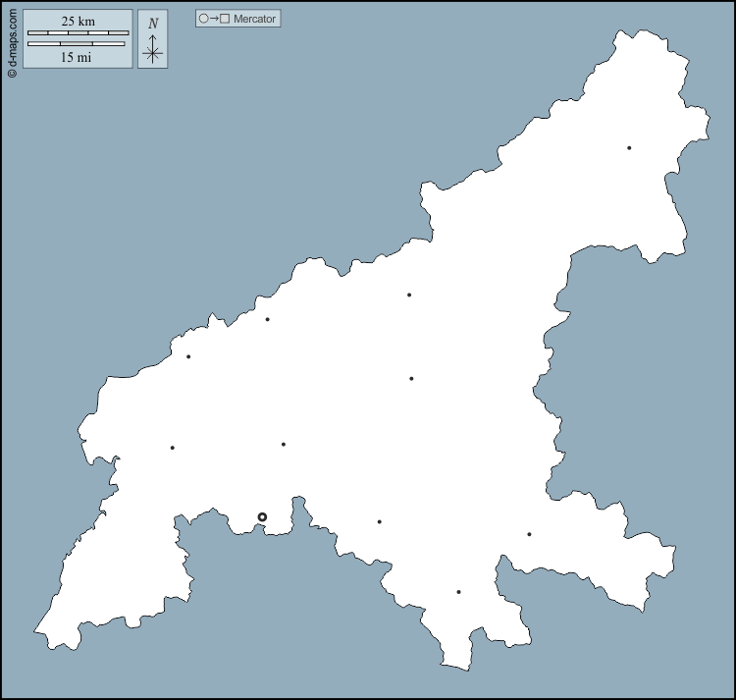Click the ringed capital city marker

pos(262,516)
